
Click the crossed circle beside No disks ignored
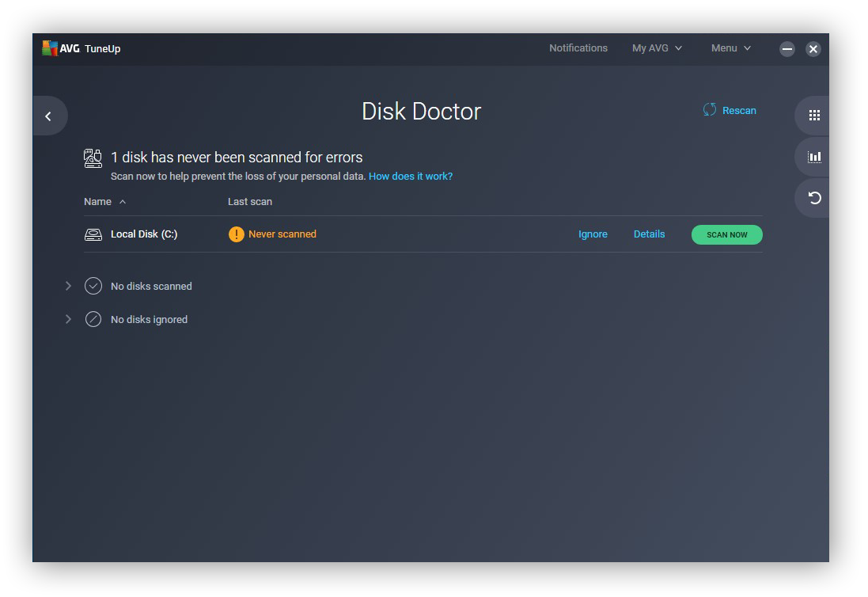pos(93,319)
